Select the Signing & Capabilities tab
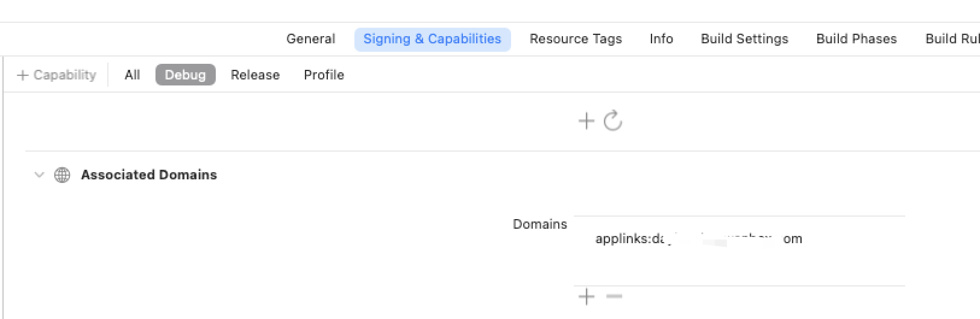 tap(432, 39)
